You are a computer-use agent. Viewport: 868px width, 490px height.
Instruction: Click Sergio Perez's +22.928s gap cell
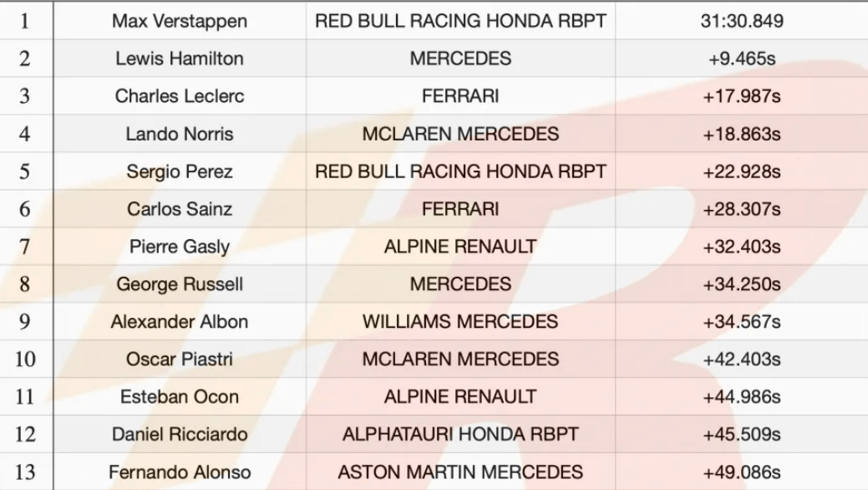[741, 171]
